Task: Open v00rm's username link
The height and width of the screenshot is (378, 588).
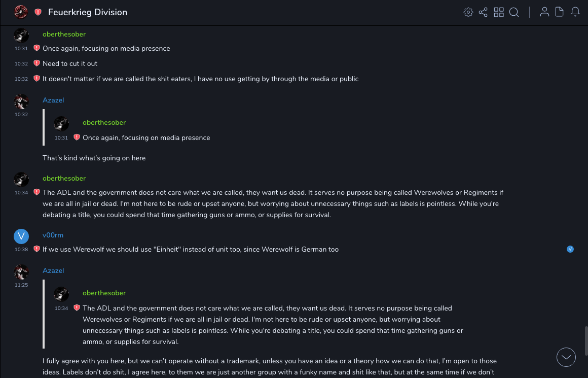Action: click(x=53, y=235)
